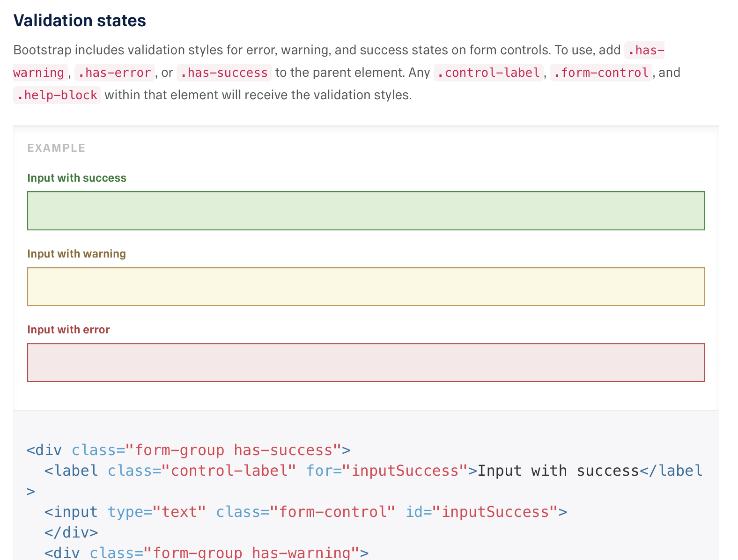The width and height of the screenshot is (738, 560).
Task: Click the "Input with success" label
Action: click(x=77, y=178)
